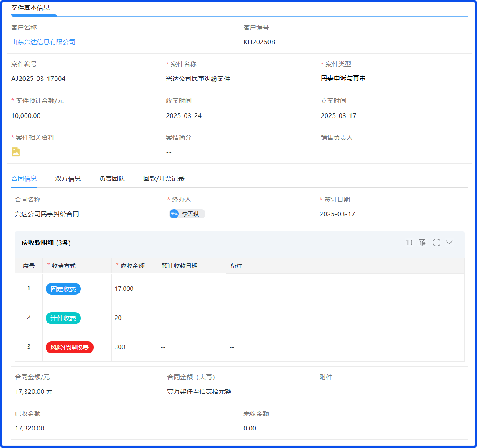Click the 17,000 amount cell
Screen dimensions: 477x448
pos(124,289)
